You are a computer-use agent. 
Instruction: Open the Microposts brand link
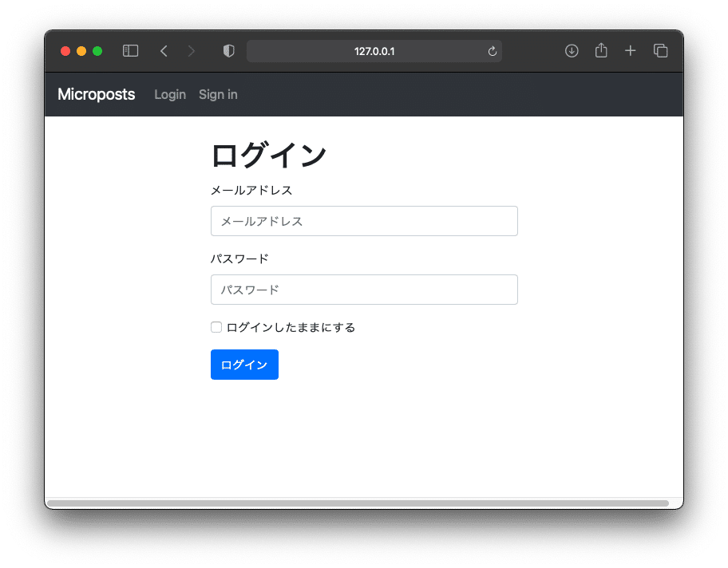tap(96, 95)
